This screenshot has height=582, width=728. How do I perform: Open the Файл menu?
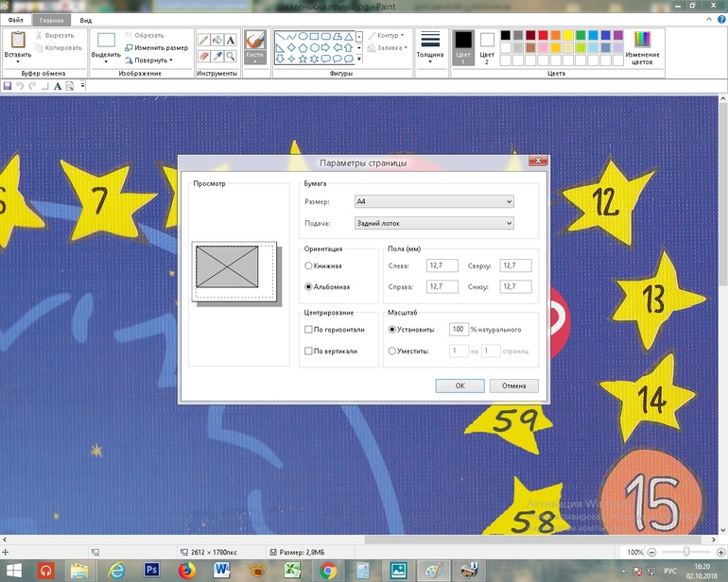click(15, 20)
